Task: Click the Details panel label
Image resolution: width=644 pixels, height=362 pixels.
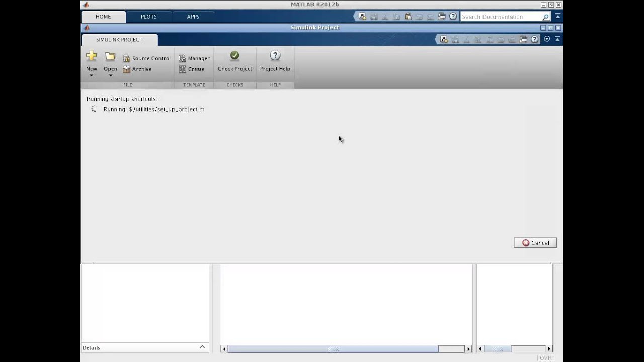Action: 92,348
